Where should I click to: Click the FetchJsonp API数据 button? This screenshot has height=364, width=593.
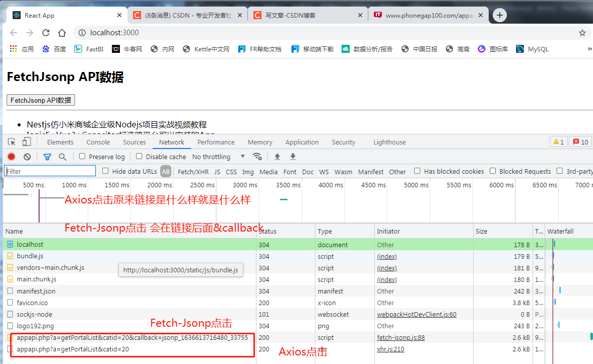coord(40,100)
